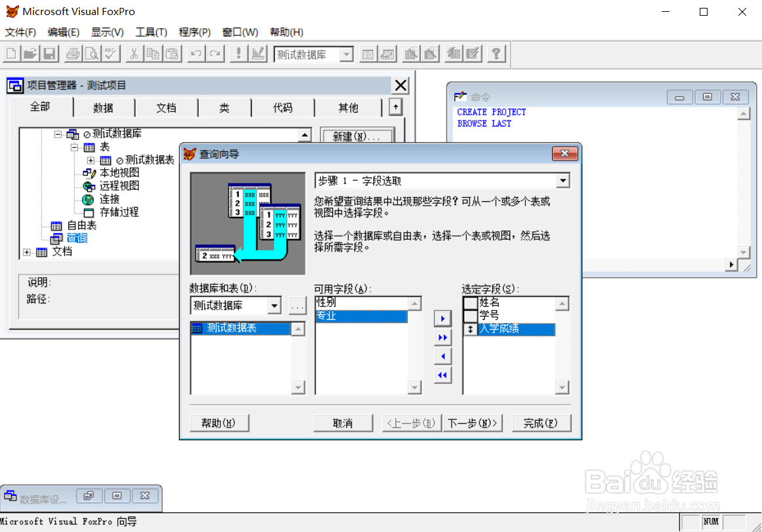Click the New file toolbar icon
This screenshot has height=532, width=762.
point(12,53)
